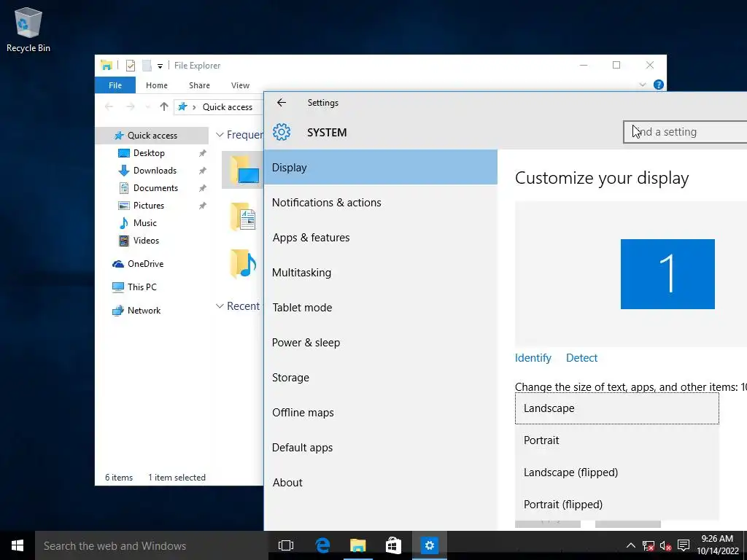Select the Music folder thumbnail in Frequent folders
This screenshot has height=560, width=747.
click(x=244, y=262)
